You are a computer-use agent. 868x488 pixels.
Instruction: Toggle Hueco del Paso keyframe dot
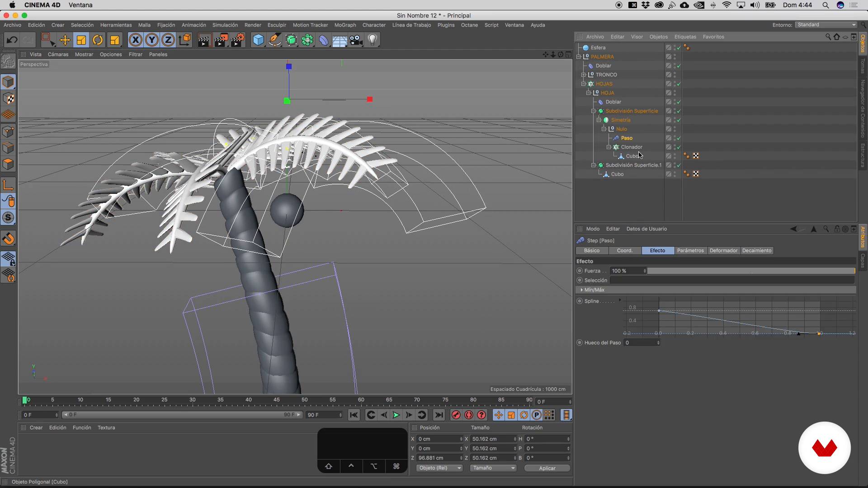(x=580, y=343)
